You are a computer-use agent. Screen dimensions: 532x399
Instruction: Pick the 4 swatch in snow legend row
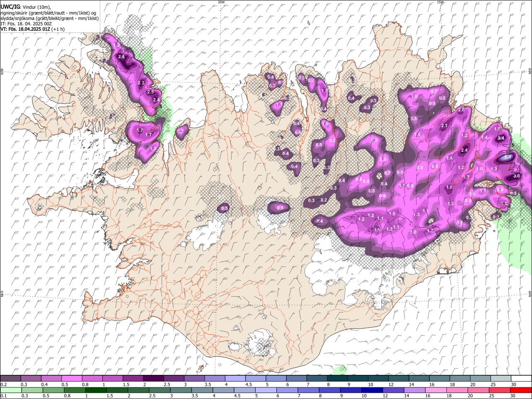click(234, 378)
